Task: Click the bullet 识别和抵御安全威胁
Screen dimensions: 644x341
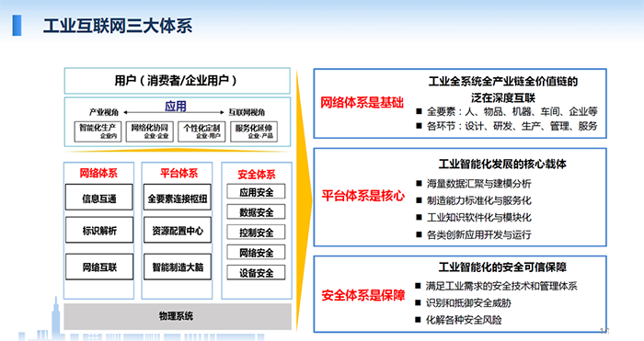Action: (x=463, y=302)
